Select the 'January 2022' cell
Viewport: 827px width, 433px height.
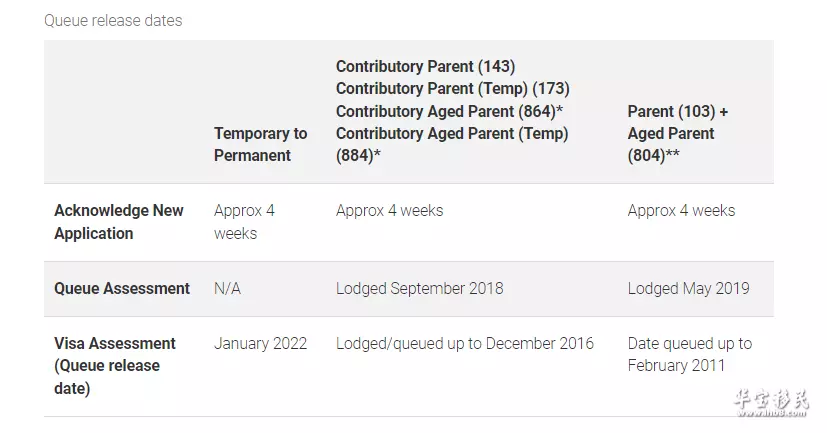[260, 343]
